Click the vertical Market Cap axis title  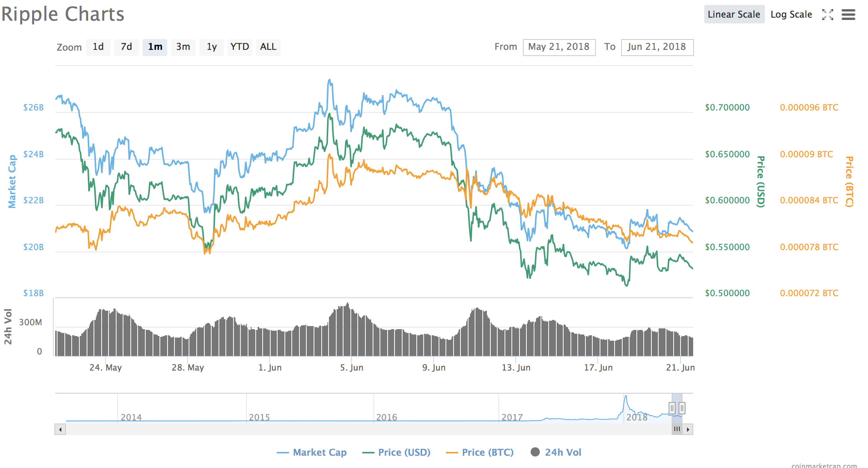pos(12,181)
